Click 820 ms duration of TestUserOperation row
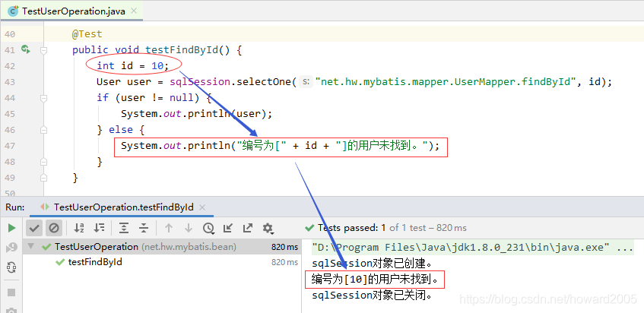 tap(284, 247)
